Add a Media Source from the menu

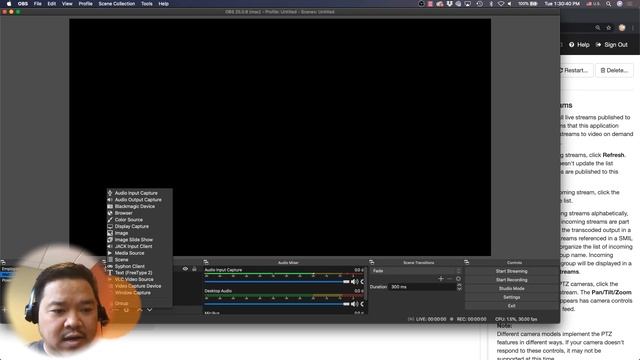139,253
